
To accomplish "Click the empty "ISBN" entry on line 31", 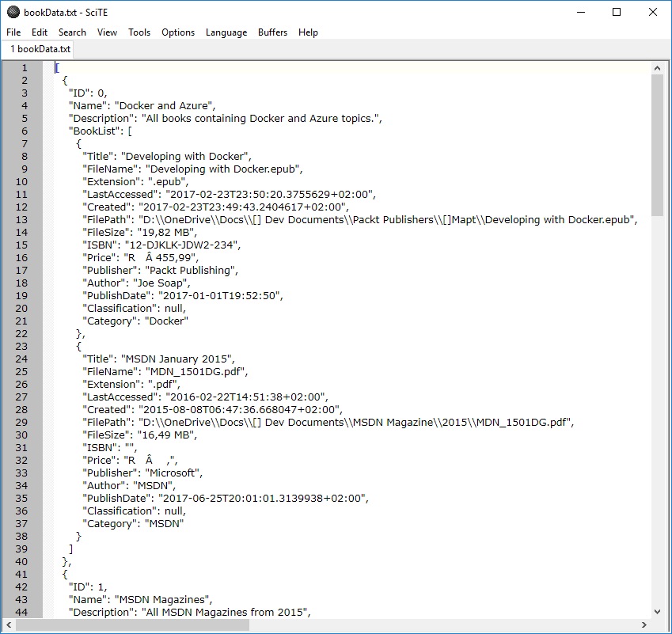I will point(109,447).
